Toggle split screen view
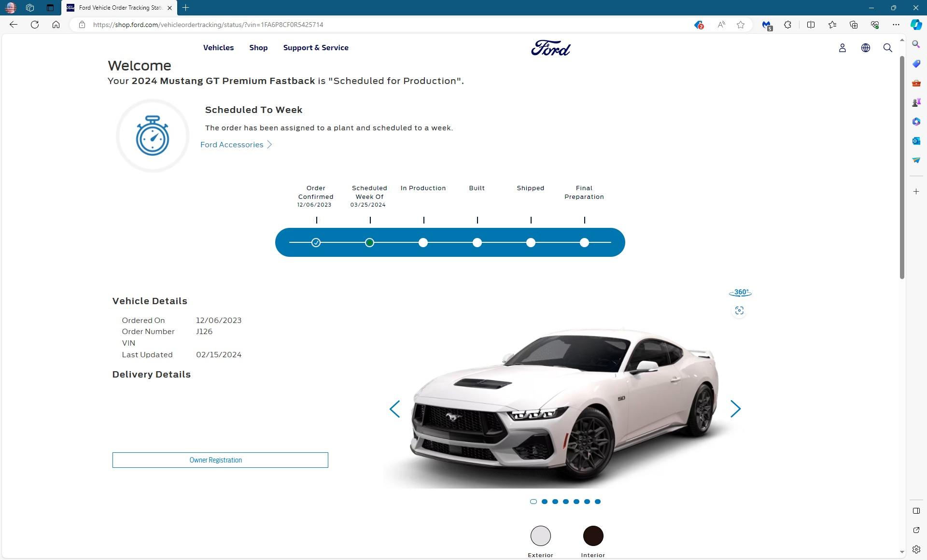The image size is (927, 560). pos(811,25)
